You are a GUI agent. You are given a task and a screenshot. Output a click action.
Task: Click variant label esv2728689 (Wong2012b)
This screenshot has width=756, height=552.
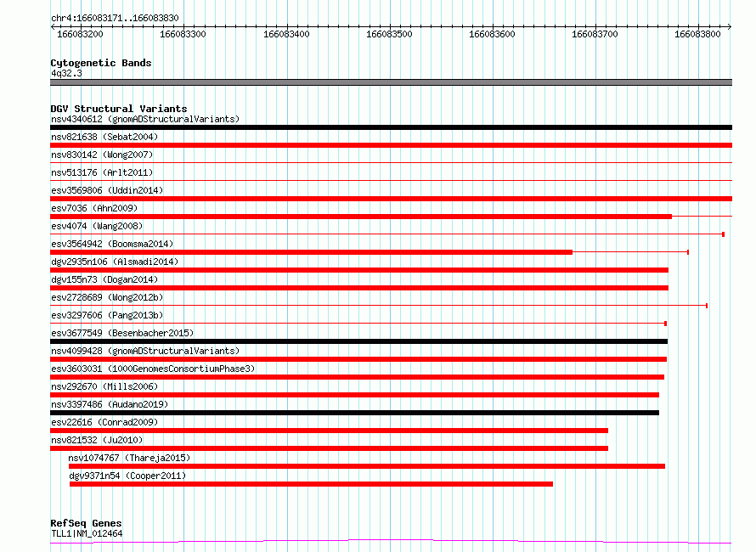[107, 297]
